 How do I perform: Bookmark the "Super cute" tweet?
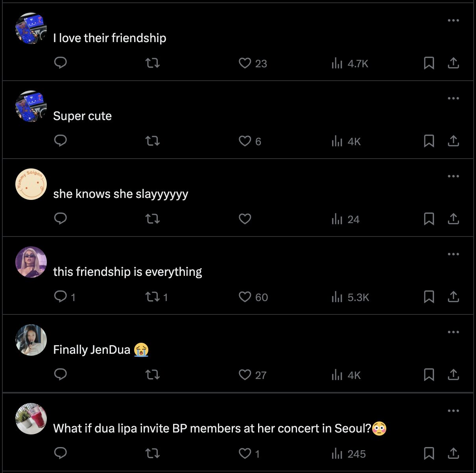(429, 141)
